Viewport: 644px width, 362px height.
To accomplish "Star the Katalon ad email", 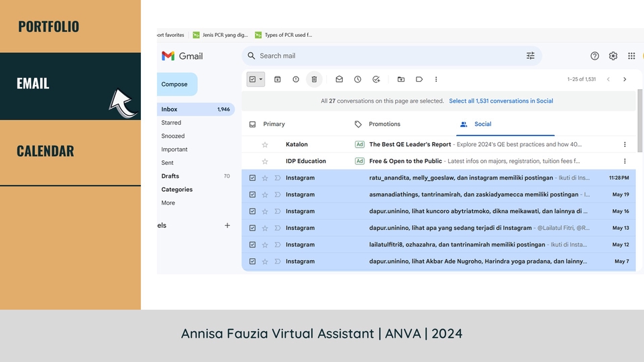I will click(265, 145).
